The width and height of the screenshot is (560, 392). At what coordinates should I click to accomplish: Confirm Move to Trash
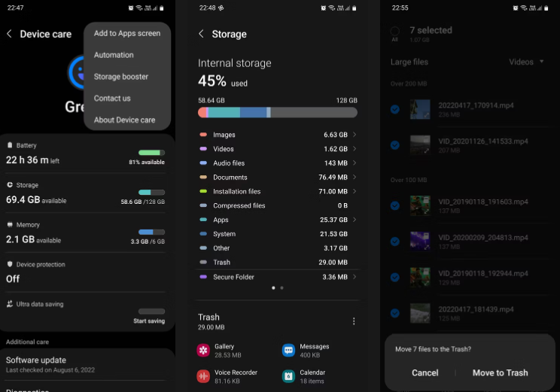pyautogui.click(x=500, y=372)
